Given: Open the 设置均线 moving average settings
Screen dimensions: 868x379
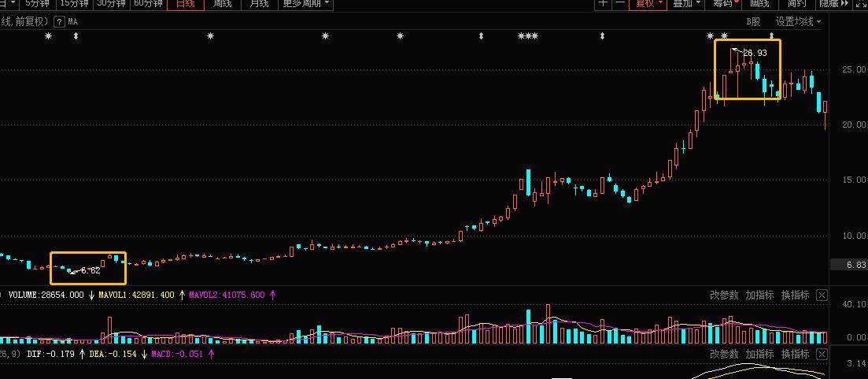Looking at the screenshot, I should (x=798, y=21).
